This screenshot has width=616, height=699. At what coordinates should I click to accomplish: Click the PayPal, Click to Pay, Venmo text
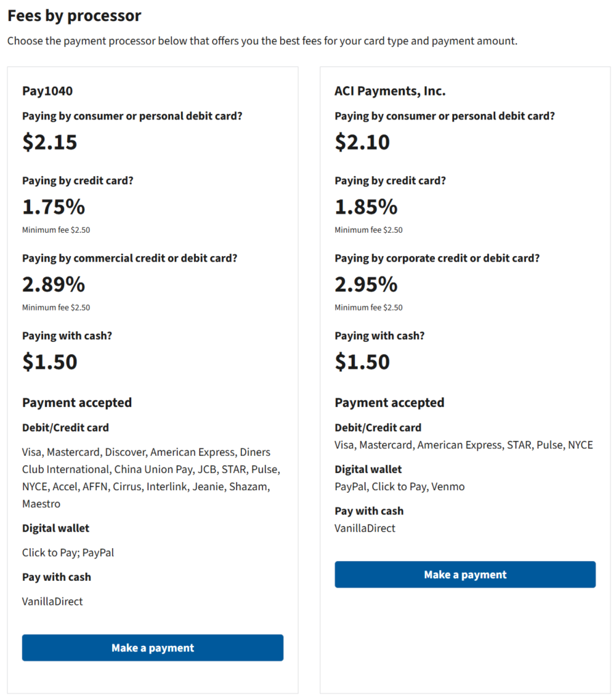point(400,487)
